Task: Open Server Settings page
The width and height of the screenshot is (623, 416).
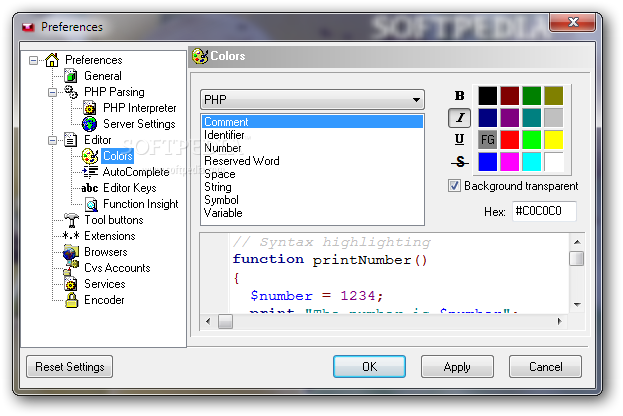Action: tap(139, 124)
